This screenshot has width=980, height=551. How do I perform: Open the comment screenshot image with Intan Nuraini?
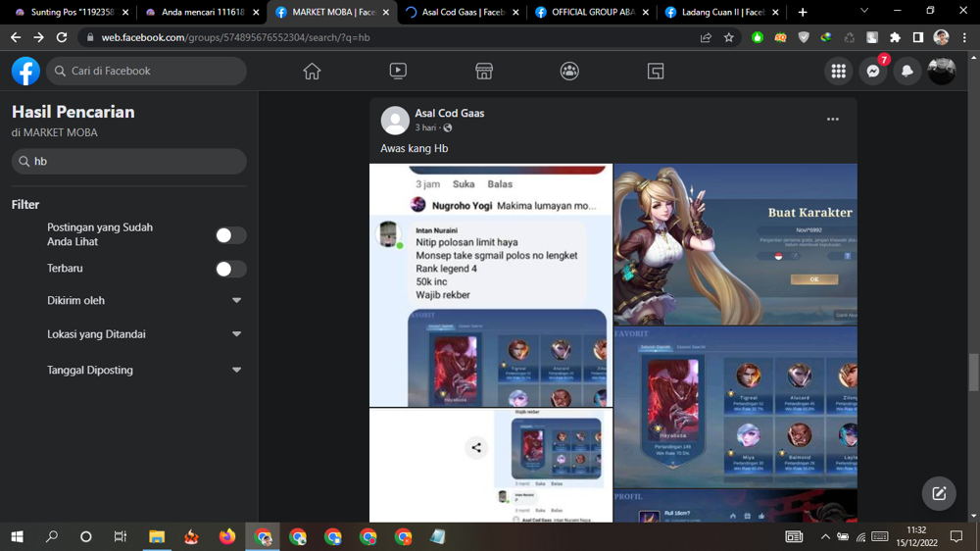(x=491, y=285)
